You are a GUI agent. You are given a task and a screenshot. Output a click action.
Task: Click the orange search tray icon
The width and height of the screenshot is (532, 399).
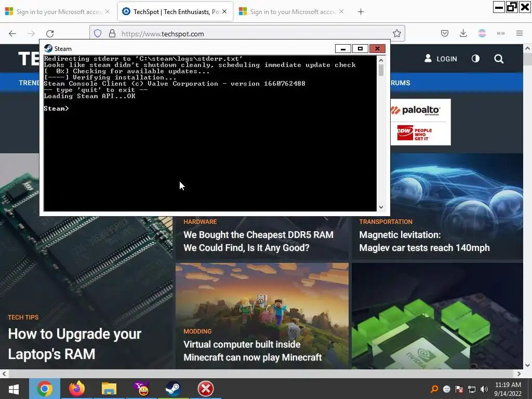point(434,389)
